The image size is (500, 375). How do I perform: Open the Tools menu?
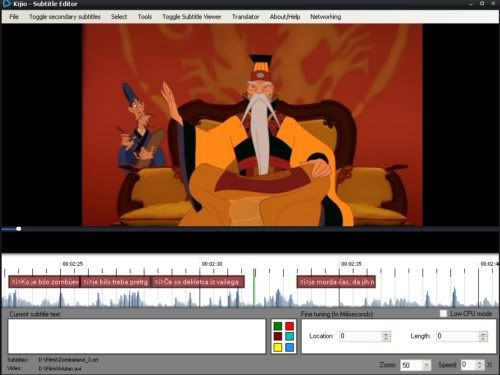pyautogui.click(x=145, y=17)
